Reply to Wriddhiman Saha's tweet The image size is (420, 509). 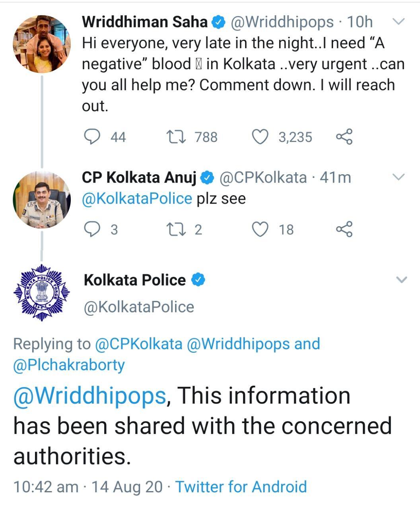point(93,137)
